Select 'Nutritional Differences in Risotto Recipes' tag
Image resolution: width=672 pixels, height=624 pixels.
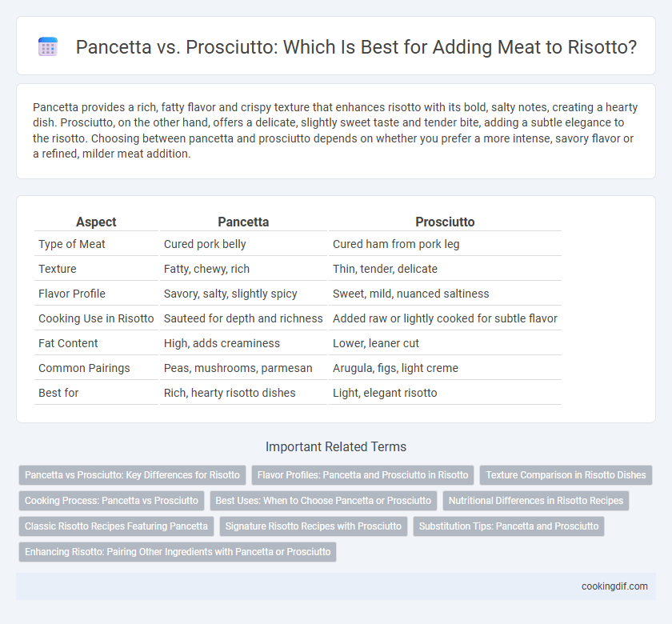pos(536,501)
